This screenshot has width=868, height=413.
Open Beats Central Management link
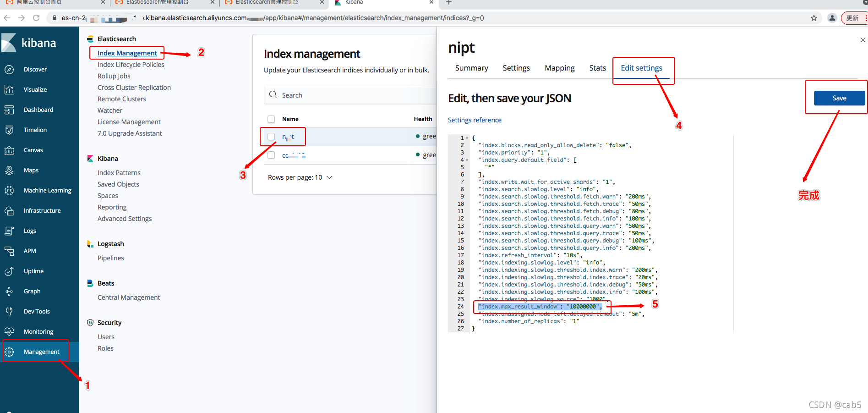pyautogui.click(x=128, y=297)
